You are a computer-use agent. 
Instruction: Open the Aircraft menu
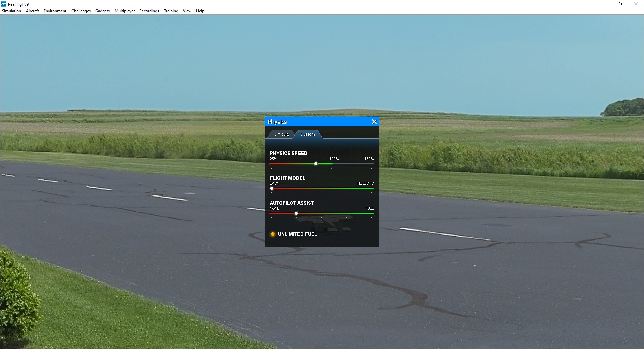point(32,11)
